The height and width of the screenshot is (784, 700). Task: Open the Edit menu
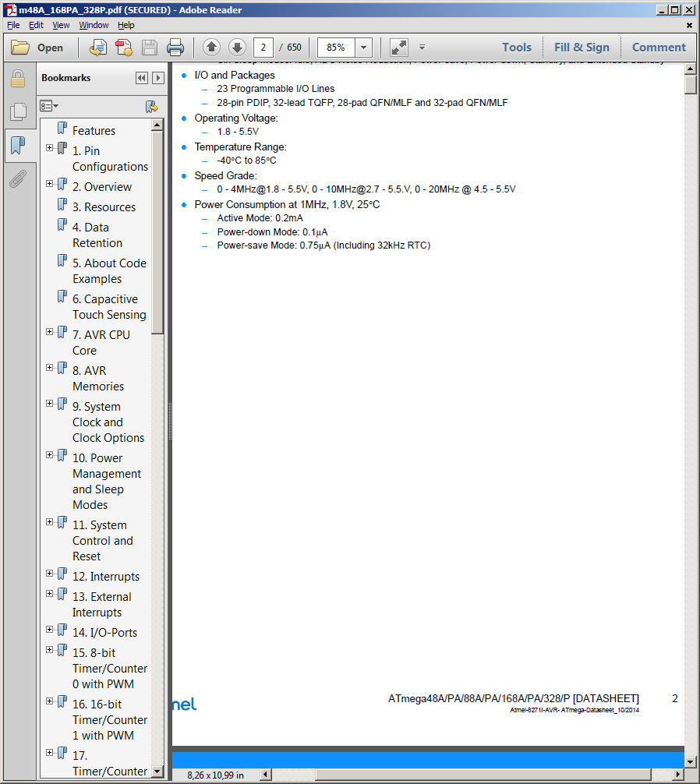[x=36, y=25]
